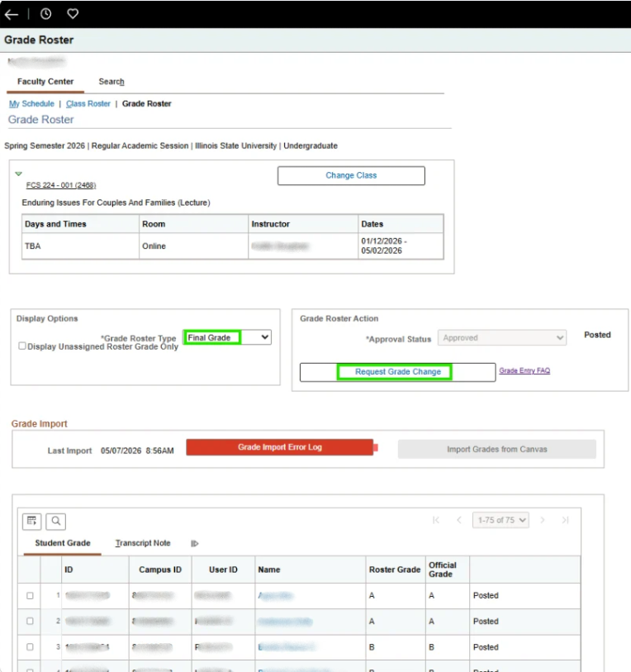Open recently visited clock icon
The height and width of the screenshot is (672, 631).
pyautogui.click(x=45, y=14)
